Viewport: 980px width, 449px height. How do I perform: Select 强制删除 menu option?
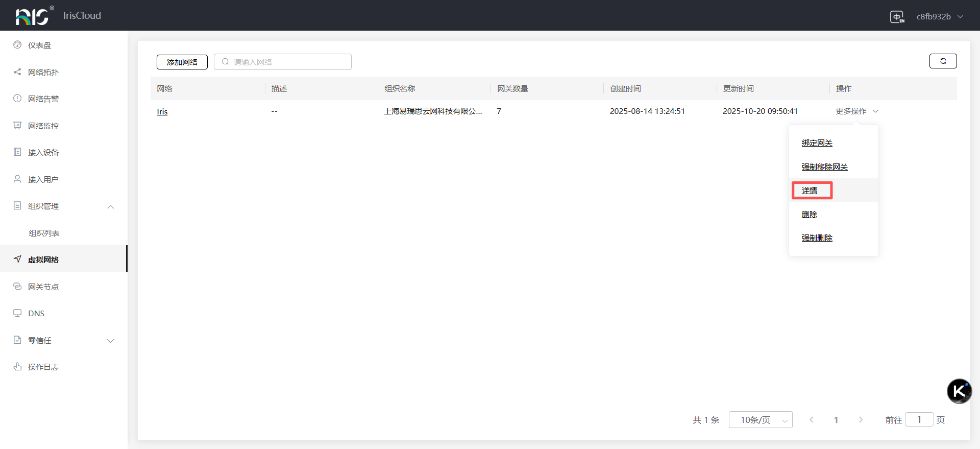[817, 238]
